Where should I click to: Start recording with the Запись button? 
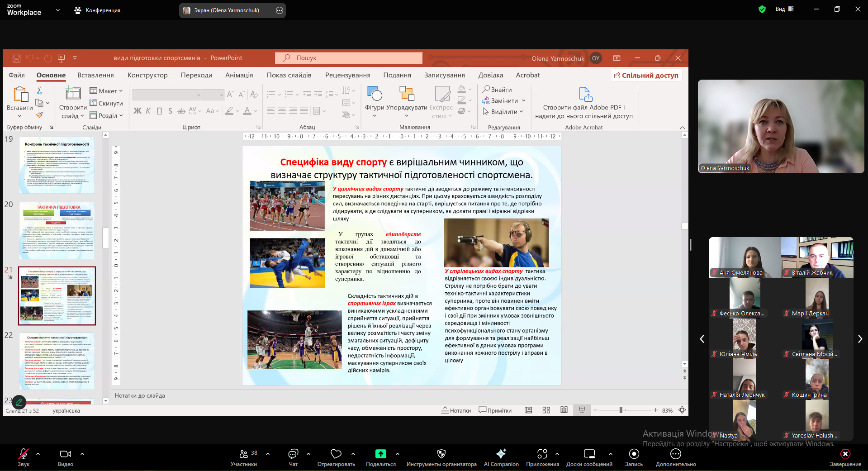(x=634, y=454)
